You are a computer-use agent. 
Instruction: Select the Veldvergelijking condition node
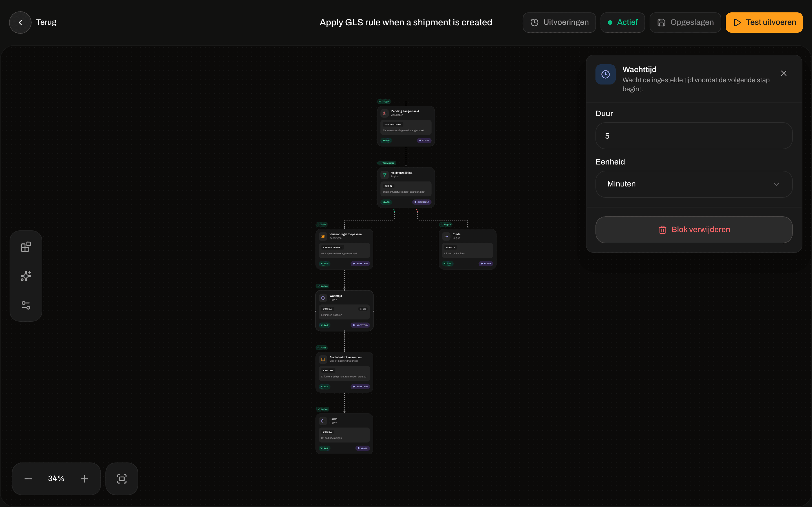pyautogui.click(x=406, y=187)
